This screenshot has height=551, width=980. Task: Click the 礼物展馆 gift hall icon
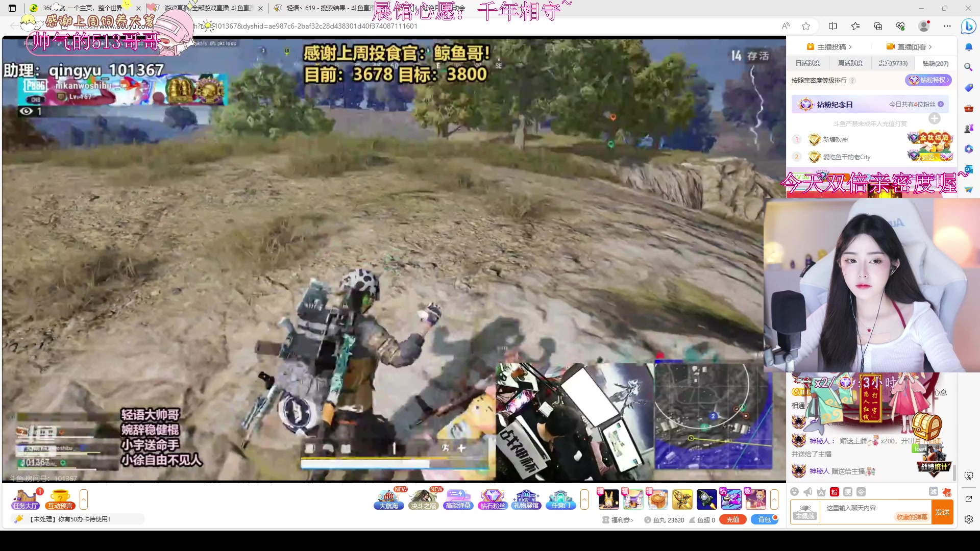(526, 499)
